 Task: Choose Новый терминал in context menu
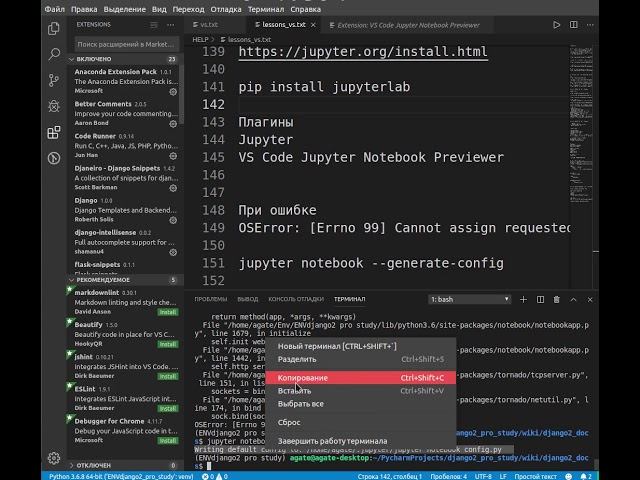(360, 346)
